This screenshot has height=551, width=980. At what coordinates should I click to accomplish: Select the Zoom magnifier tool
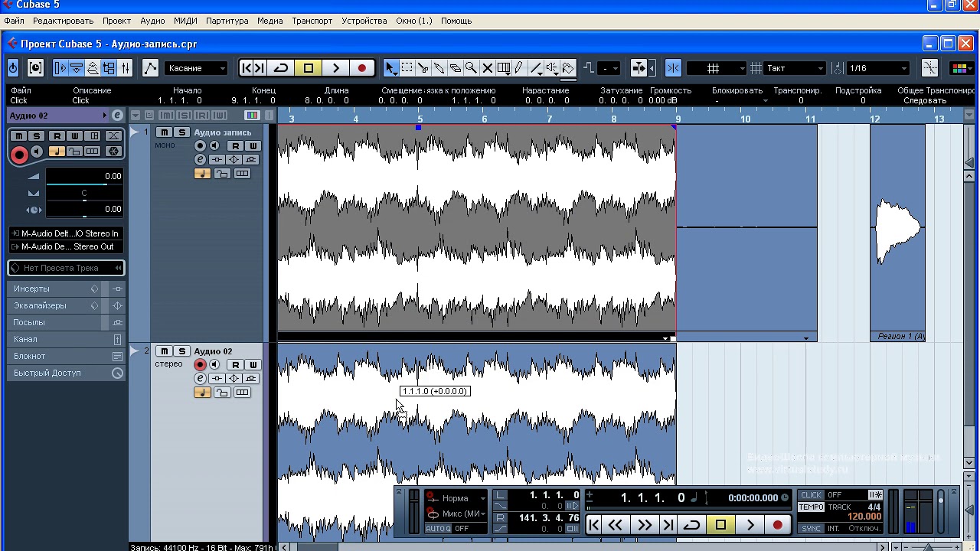(x=471, y=68)
